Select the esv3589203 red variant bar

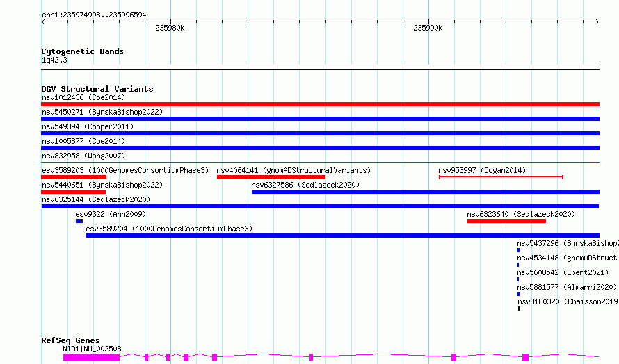74,177
